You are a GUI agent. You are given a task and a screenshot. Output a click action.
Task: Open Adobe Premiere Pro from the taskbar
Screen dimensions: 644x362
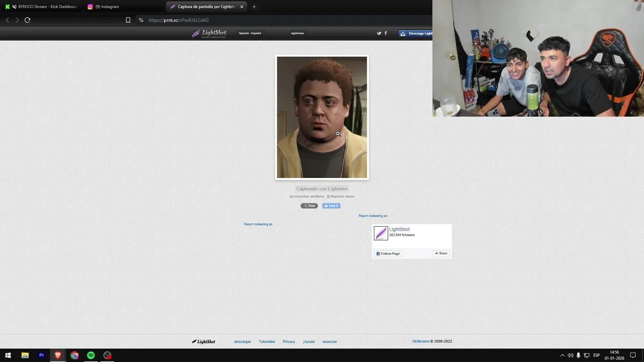pyautogui.click(x=41, y=355)
